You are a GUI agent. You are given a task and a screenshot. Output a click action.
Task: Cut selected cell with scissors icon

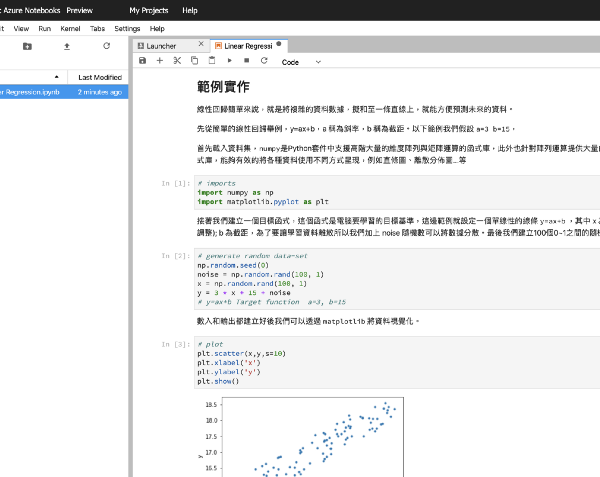tap(177, 61)
